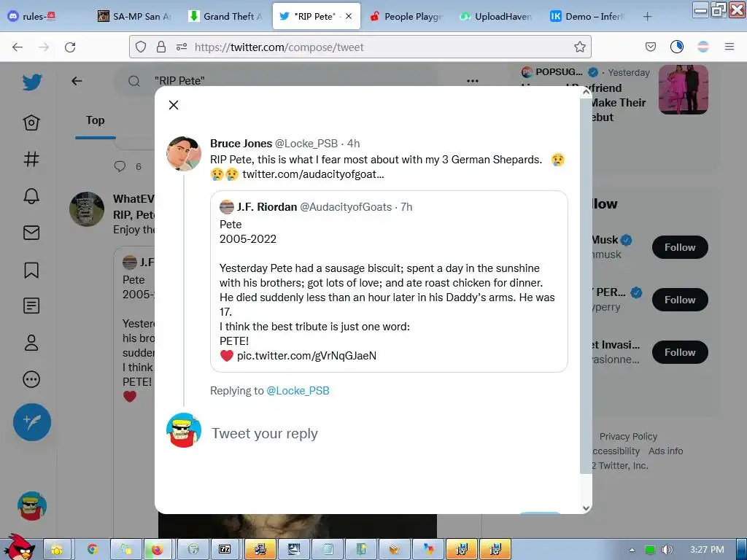Click browser Forward arrow
Viewport: 747px width, 560px height.
pos(44,47)
